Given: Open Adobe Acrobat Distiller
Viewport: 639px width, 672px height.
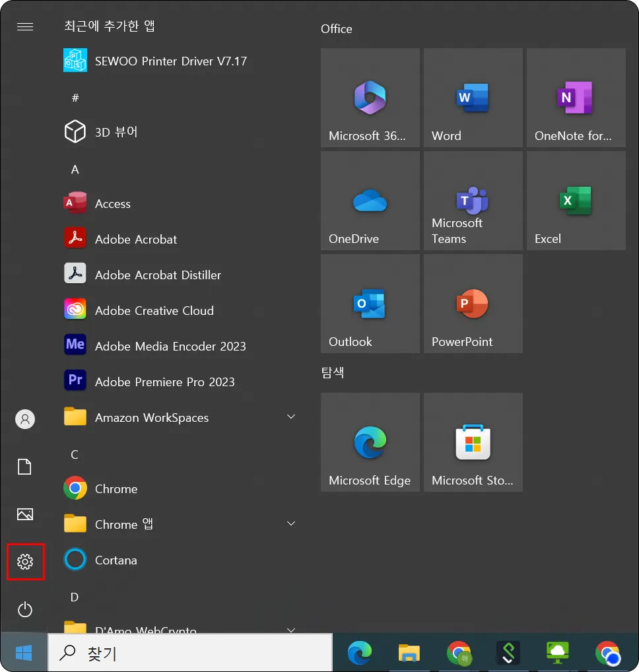Looking at the screenshot, I should [180, 275].
